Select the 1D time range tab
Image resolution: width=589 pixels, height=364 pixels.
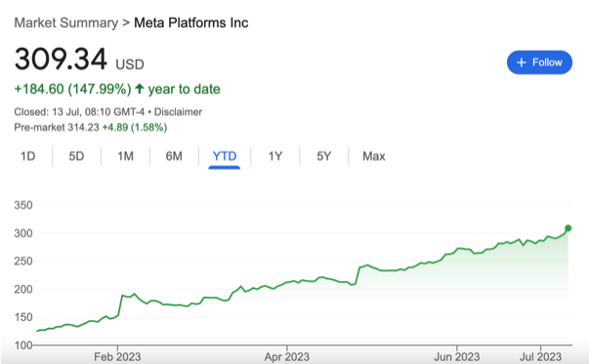[x=27, y=156]
